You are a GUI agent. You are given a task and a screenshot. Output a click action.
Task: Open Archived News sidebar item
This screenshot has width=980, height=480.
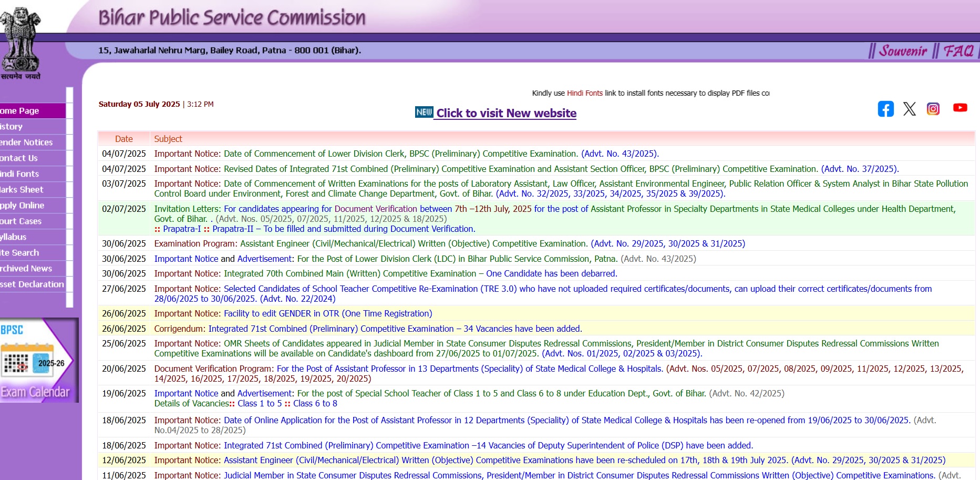pos(33,268)
